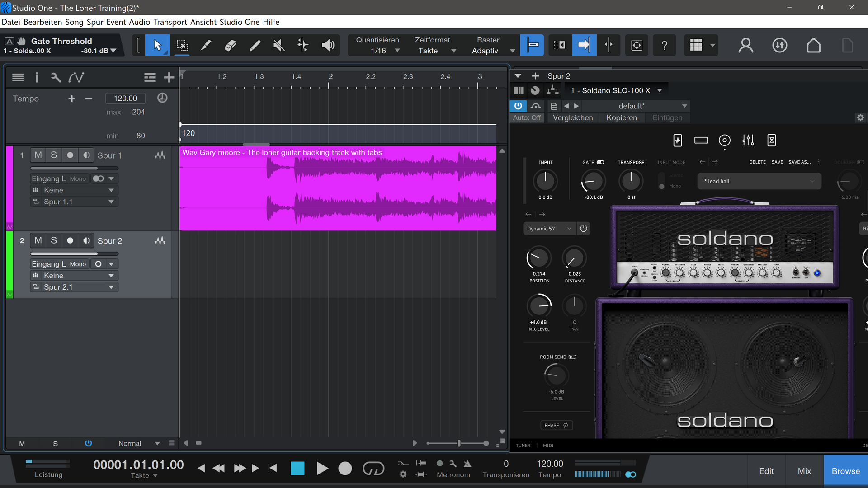The height and width of the screenshot is (488, 868).
Task: Toggle the GATE switch on Soldano plugin
Action: pos(600,162)
